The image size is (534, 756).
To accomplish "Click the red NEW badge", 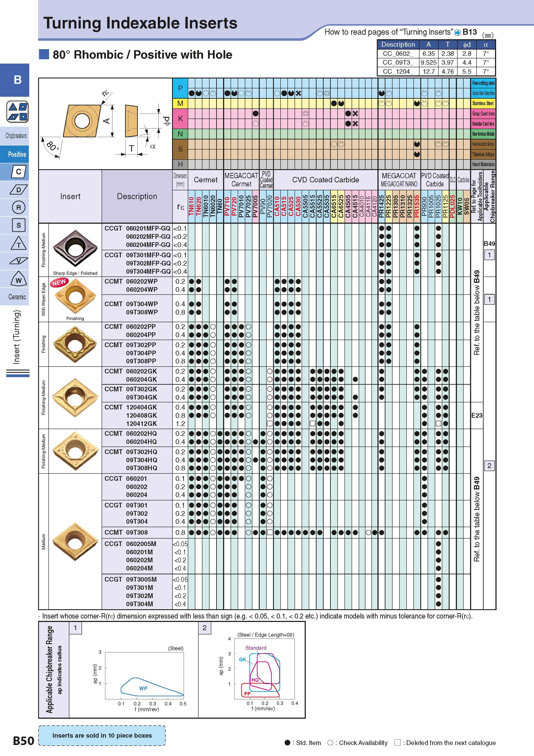I will pos(59,283).
